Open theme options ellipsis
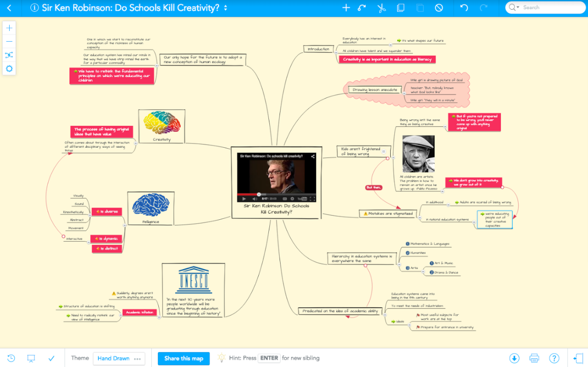 tap(137, 359)
